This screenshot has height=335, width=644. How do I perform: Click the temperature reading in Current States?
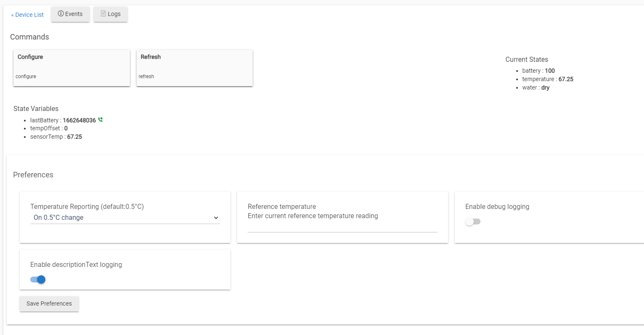566,79
